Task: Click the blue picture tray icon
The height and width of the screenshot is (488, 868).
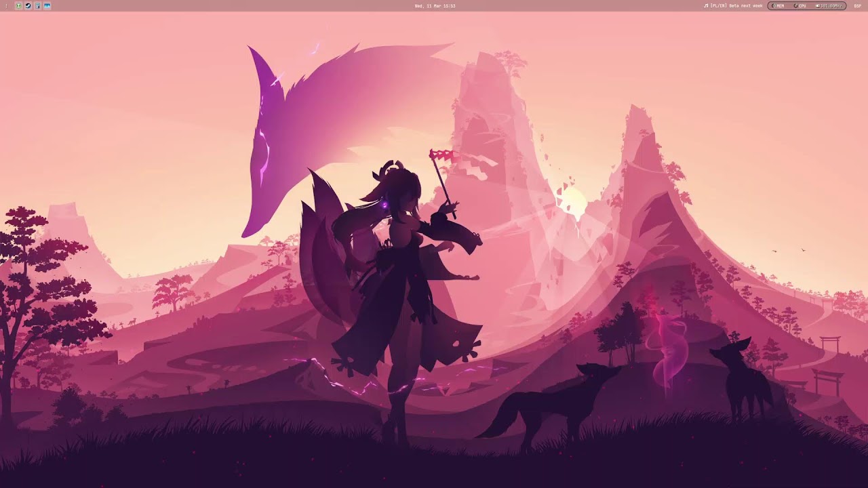Action: pos(47,5)
